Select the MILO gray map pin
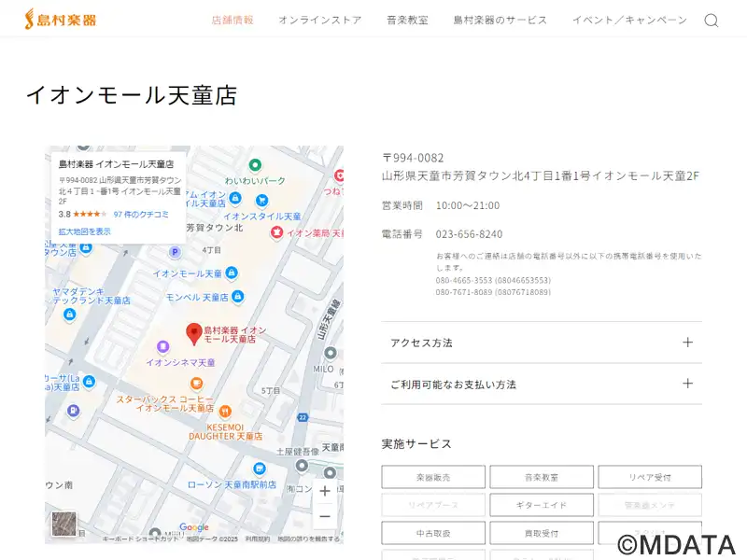 pyautogui.click(x=331, y=354)
